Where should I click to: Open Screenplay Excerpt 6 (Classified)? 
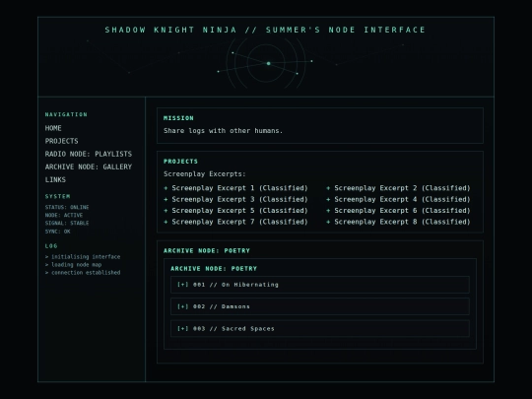(x=402, y=211)
